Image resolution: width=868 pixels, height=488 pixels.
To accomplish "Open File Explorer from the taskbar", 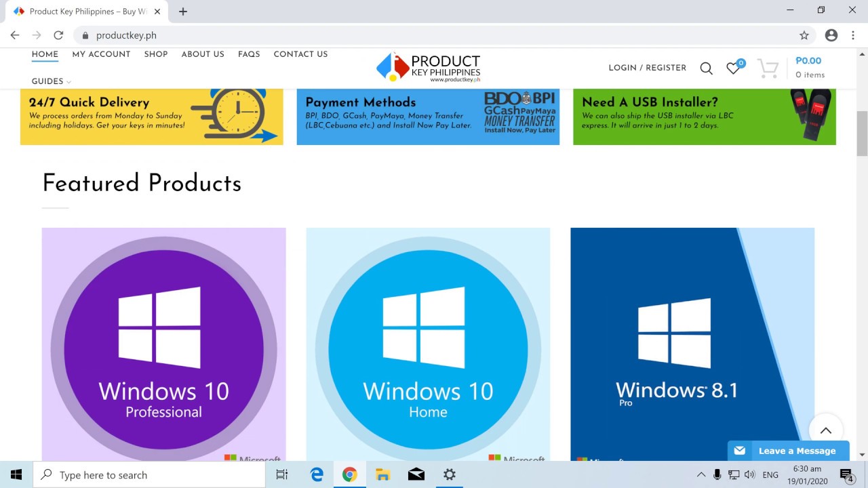I will [382, 474].
